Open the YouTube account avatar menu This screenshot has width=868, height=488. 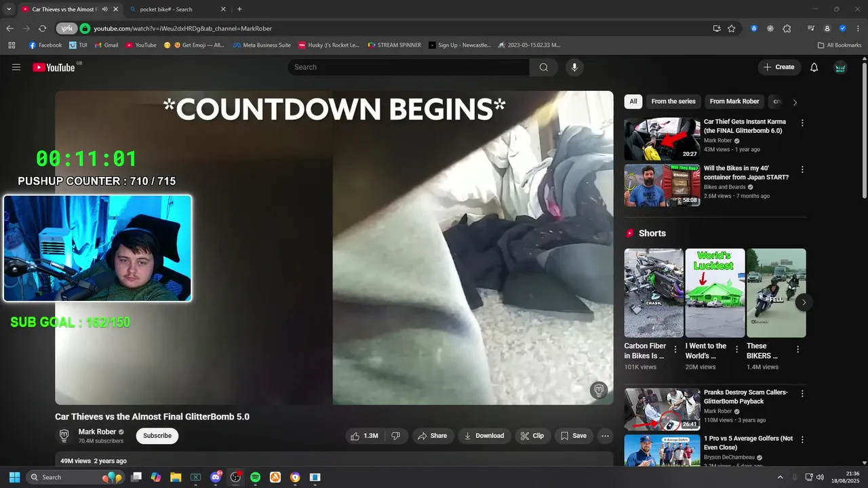[840, 67]
